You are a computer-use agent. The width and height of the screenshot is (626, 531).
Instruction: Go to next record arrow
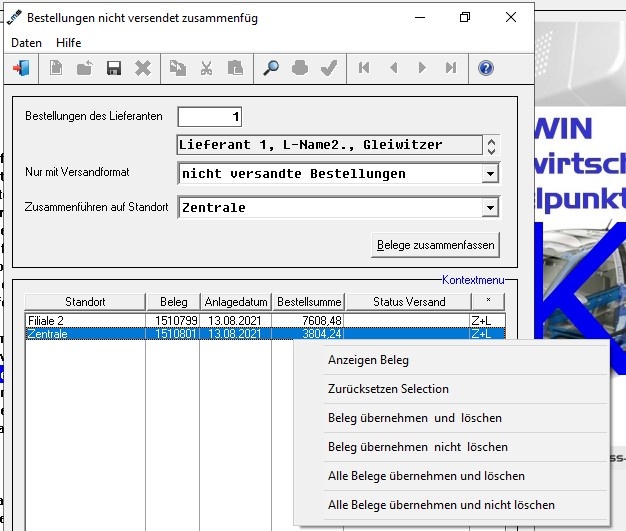coord(422,68)
